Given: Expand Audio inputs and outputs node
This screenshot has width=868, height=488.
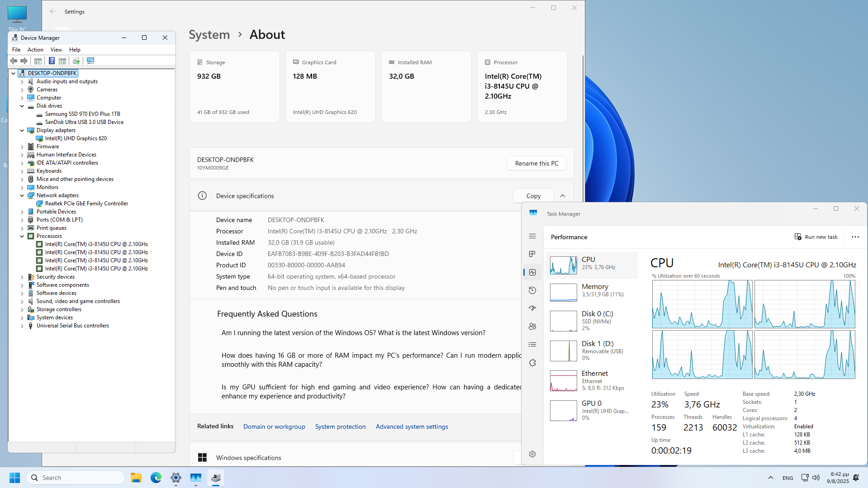Looking at the screenshot, I should pyautogui.click(x=22, y=82).
